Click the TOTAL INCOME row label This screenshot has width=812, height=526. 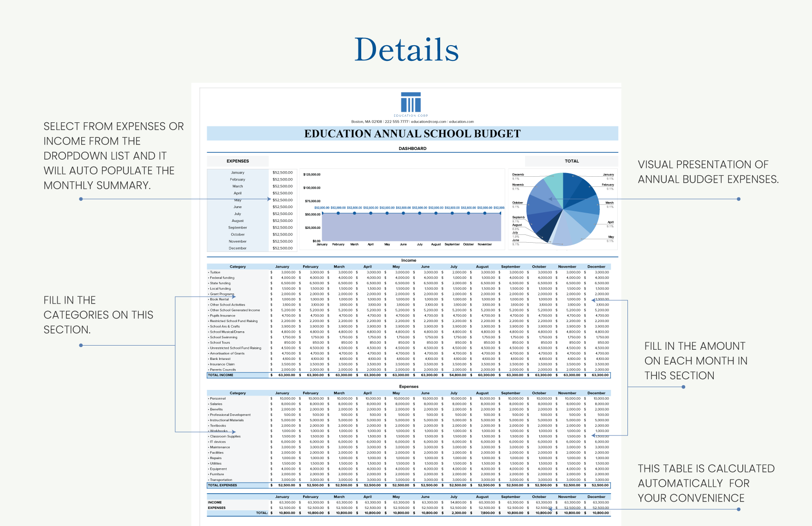click(x=221, y=375)
